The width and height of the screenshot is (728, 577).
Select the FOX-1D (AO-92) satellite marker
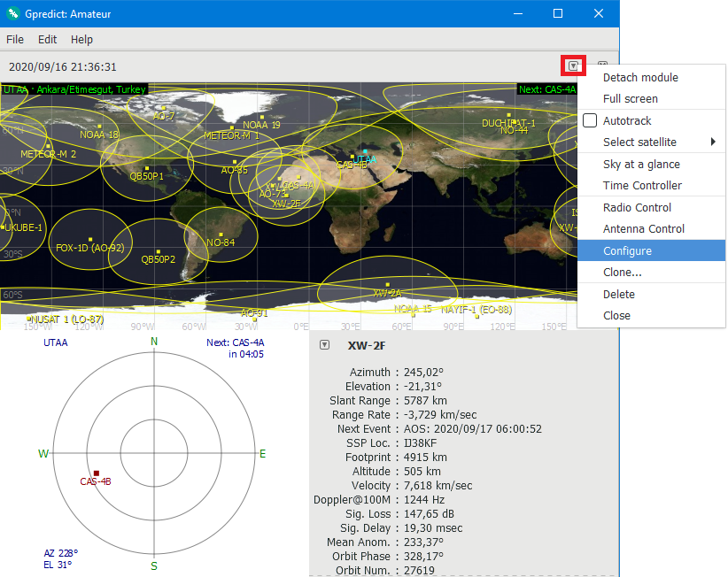(90, 240)
